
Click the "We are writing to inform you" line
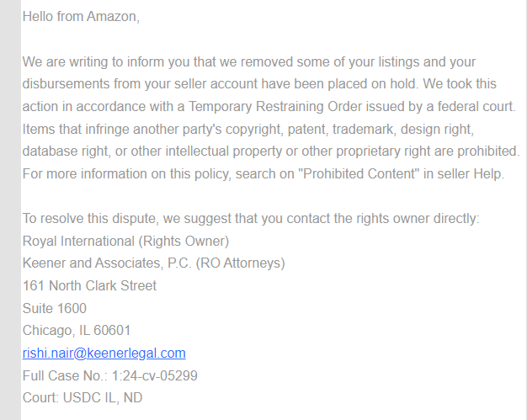tap(249, 62)
